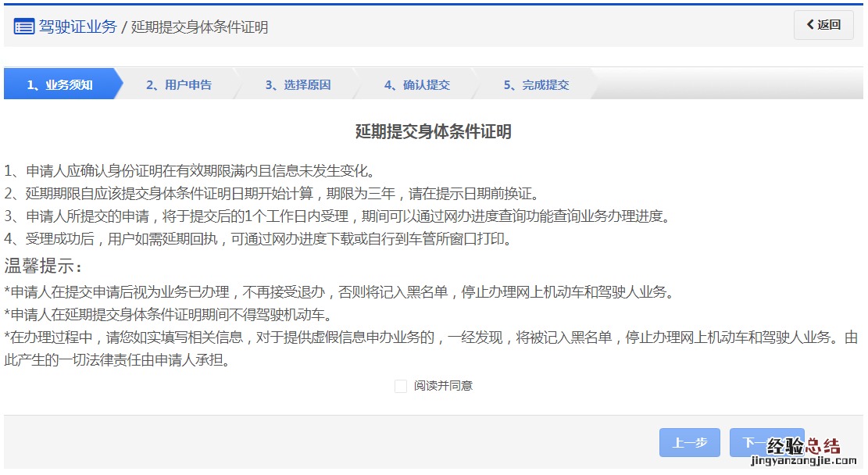This screenshot has height=475, width=868.
Task: Click the breadcrumb text 延期提交身体条件证明
Action: [x=199, y=27]
